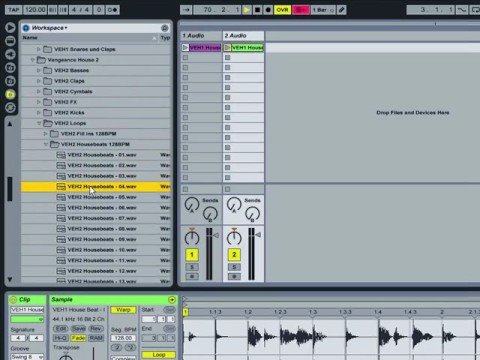Adjust Send A knob on track 1

tap(192, 204)
